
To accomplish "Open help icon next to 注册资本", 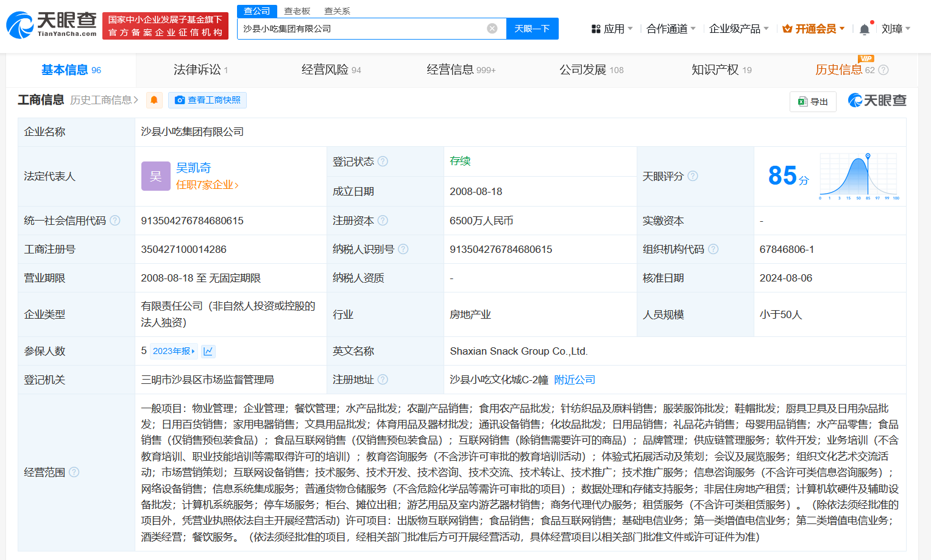I will coord(383,221).
